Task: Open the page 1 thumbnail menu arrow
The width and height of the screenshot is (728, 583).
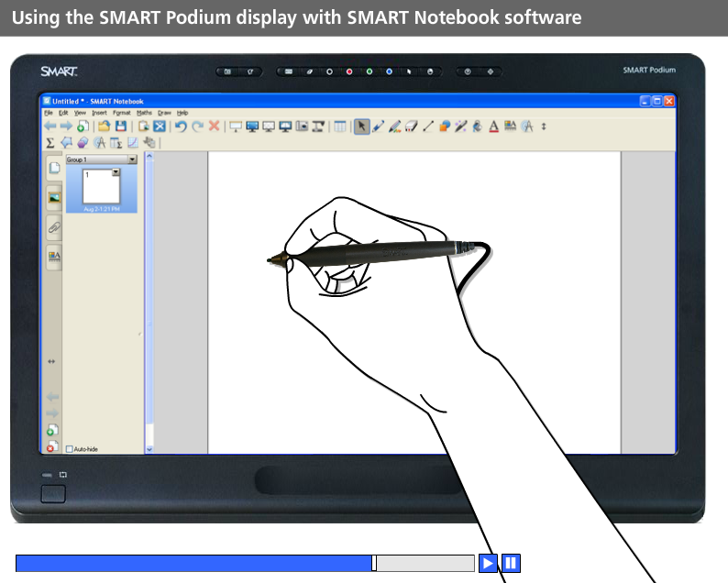Action: [x=116, y=172]
